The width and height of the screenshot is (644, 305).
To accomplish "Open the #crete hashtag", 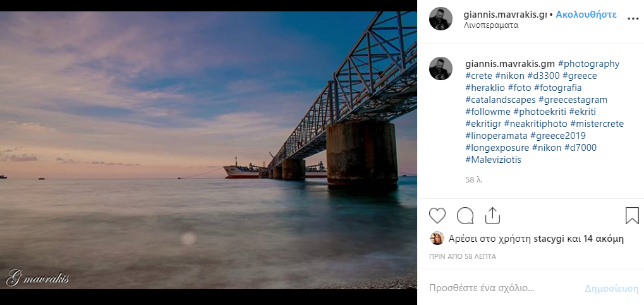I will pos(478,76).
